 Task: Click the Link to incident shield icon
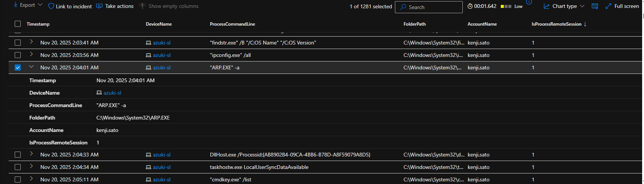pyautogui.click(x=51, y=6)
